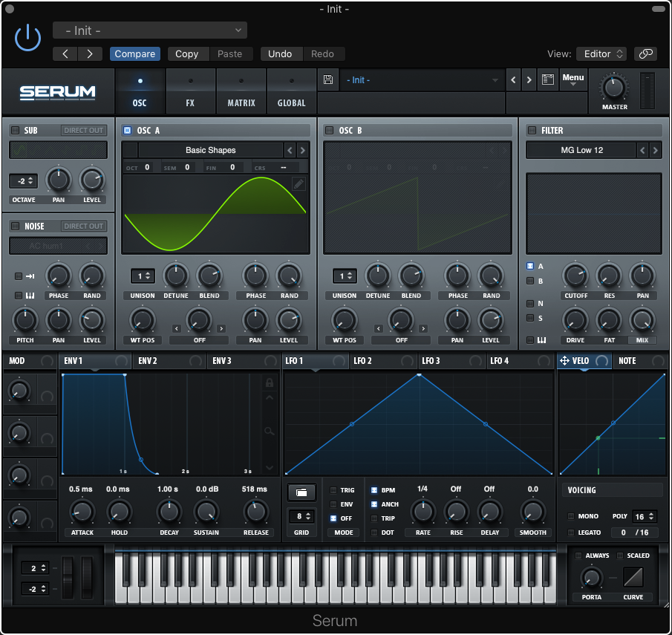Click the save preset floppy disk icon
Viewport: 672px width, 635px height.
(x=328, y=79)
